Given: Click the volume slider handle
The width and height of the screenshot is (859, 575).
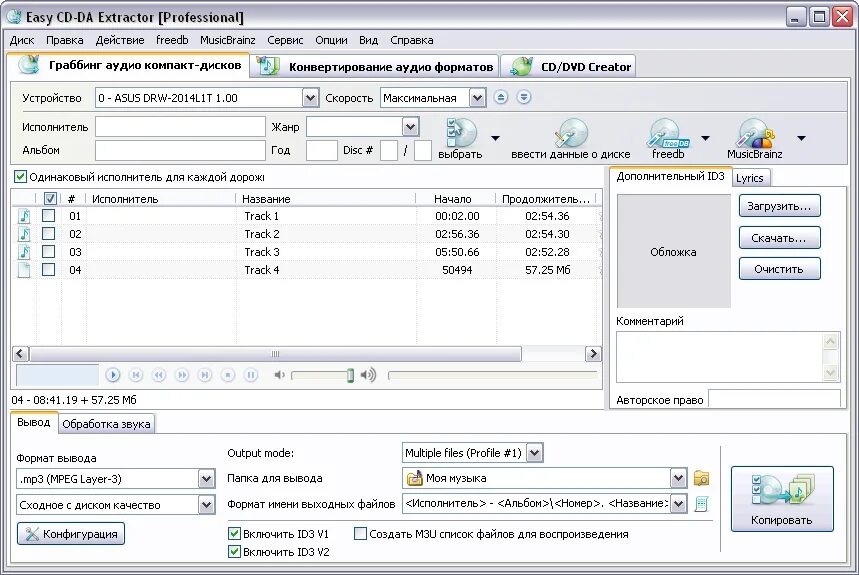Looking at the screenshot, I should tap(350, 376).
